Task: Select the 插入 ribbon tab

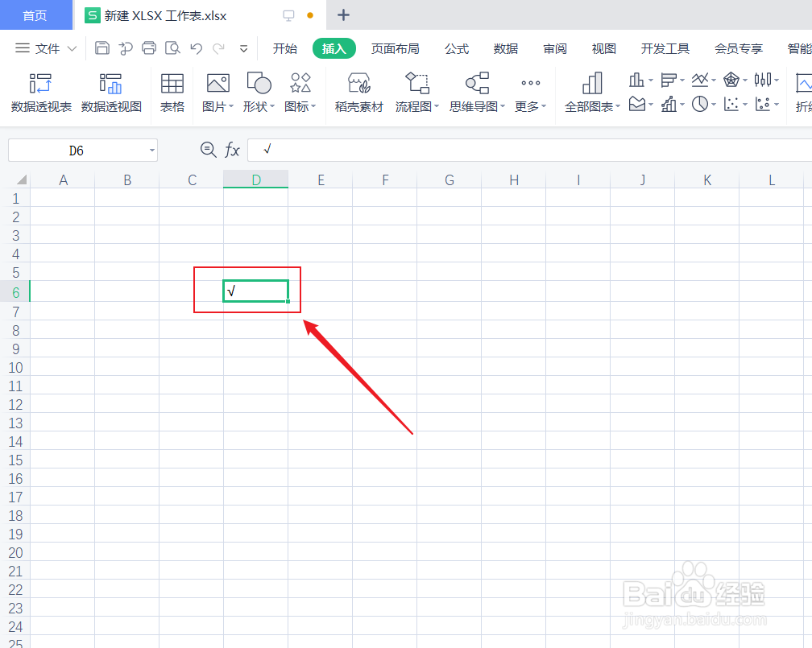Action: [x=334, y=48]
